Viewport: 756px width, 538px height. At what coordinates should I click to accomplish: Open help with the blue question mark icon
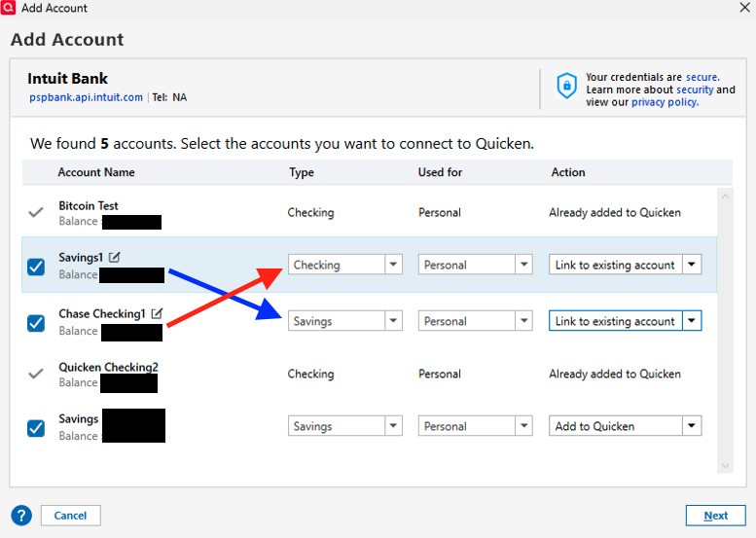[x=21, y=516]
